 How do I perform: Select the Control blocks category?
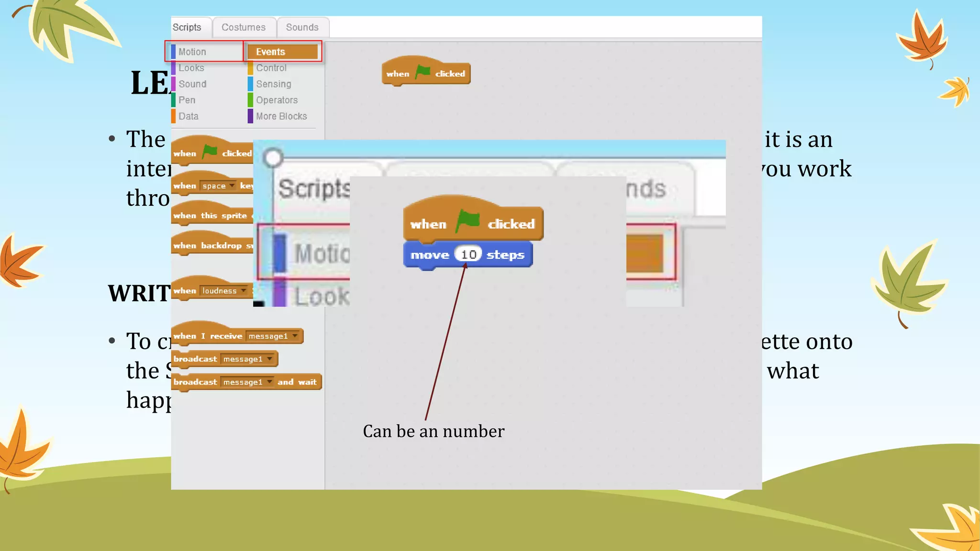click(271, 68)
